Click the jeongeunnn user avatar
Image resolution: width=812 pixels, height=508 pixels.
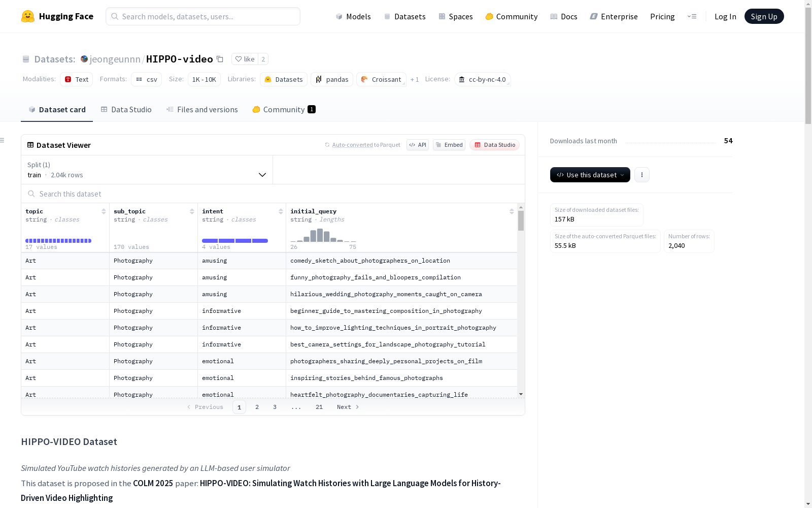click(x=84, y=59)
